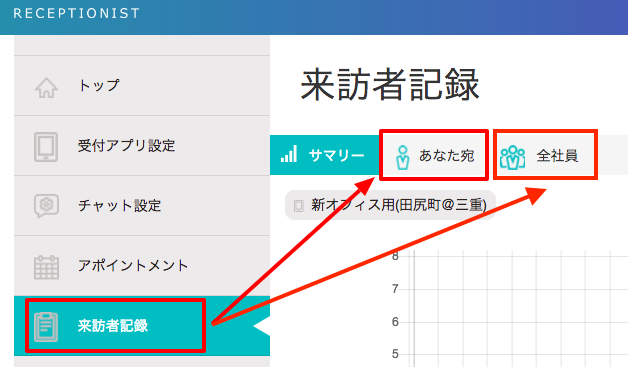
Task: Click the y-axis value 7 on chart
Action: [x=395, y=288]
